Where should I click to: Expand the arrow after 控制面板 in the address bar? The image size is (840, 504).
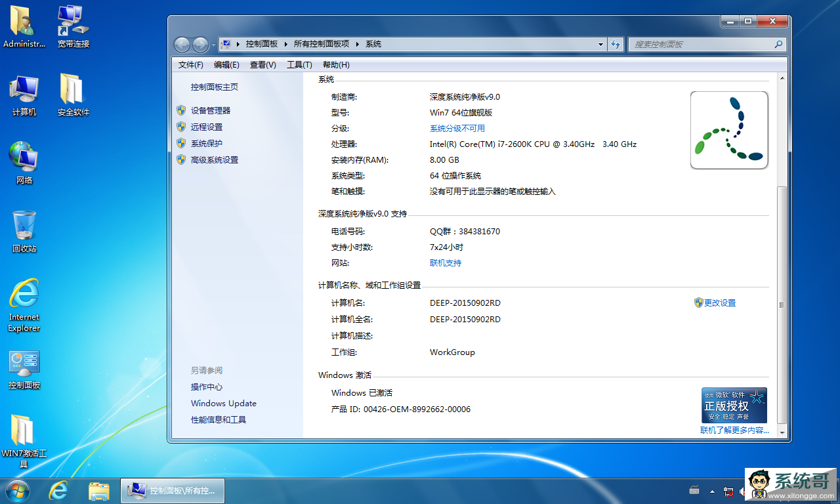click(286, 44)
